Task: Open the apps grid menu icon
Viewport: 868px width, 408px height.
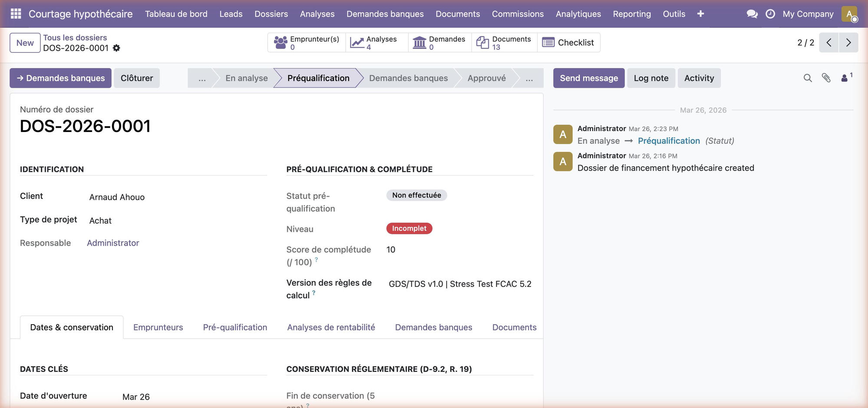Action: [x=16, y=14]
